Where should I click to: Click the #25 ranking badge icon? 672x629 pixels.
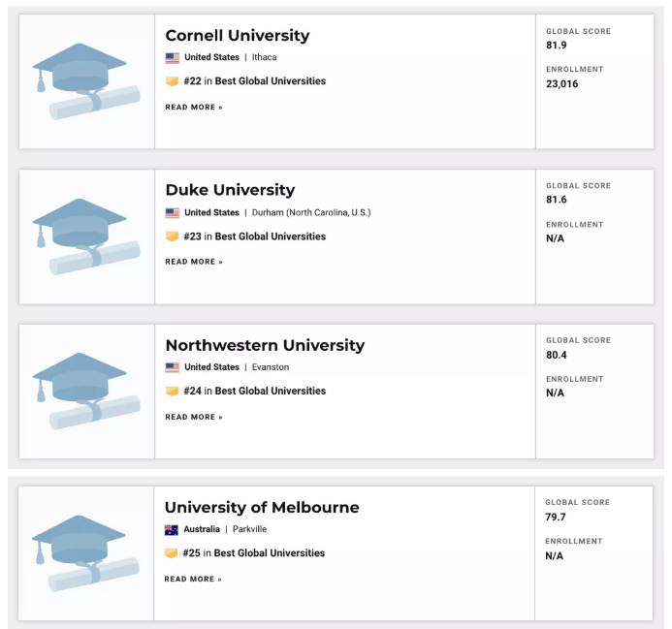172,553
